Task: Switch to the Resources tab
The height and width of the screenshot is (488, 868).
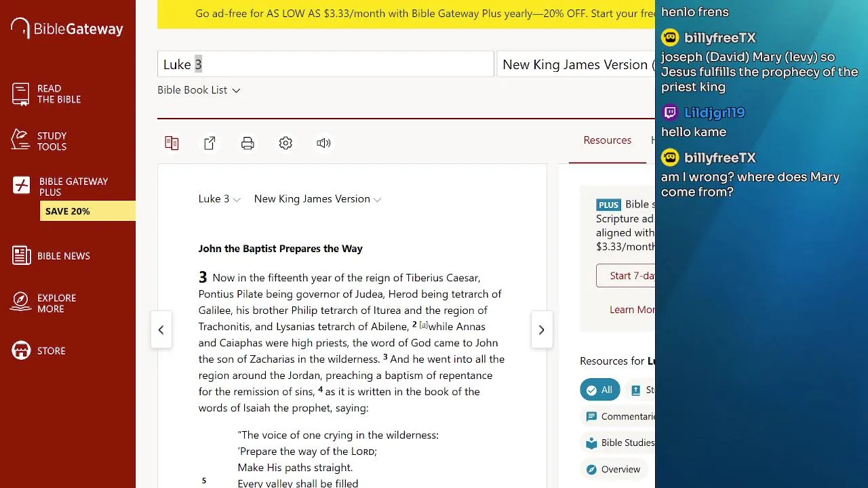Action: [x=608, y=140]
